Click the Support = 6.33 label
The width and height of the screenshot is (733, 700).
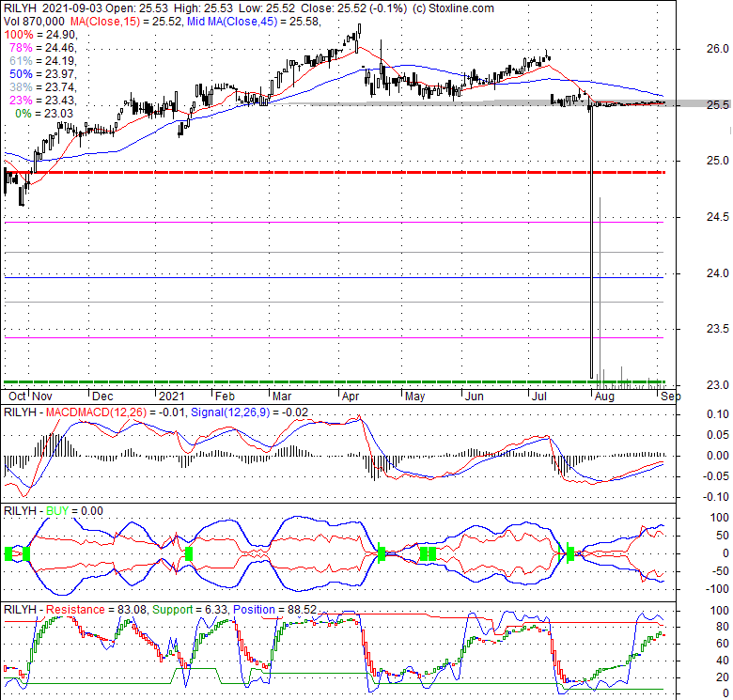(190, 610)
